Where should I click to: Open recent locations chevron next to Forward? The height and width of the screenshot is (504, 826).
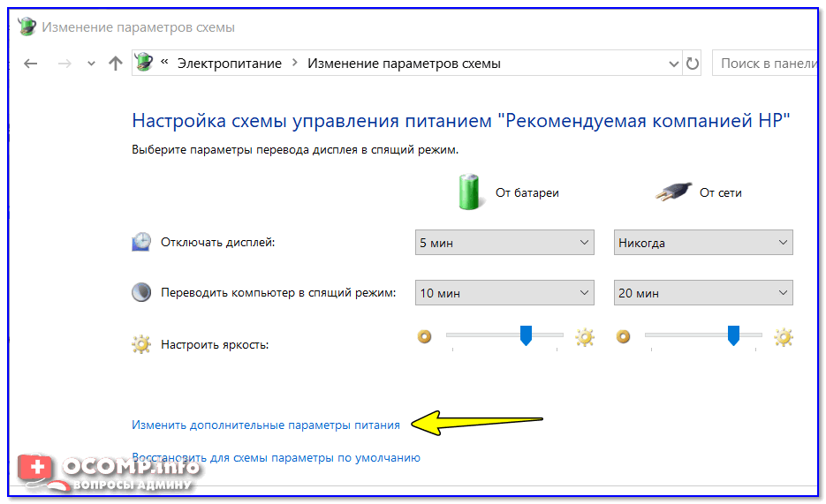click(x=91, y=64)
